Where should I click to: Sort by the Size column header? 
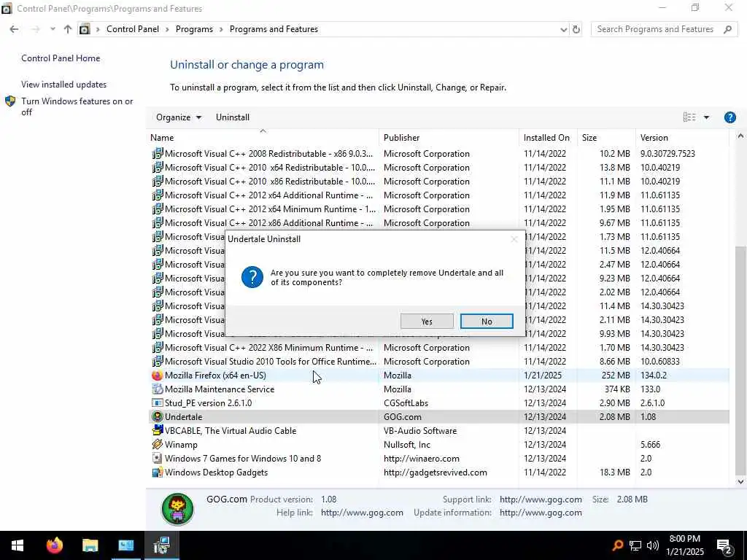[606, 138]
